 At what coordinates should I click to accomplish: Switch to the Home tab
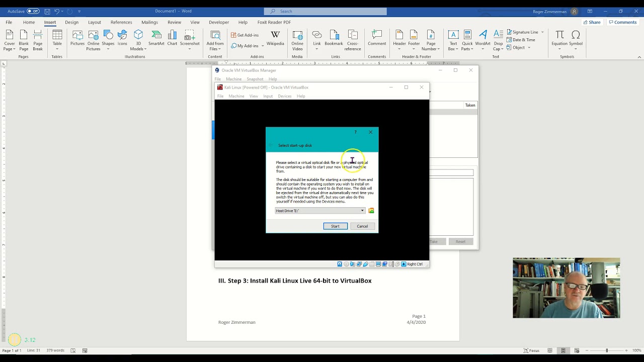point(29,22)
